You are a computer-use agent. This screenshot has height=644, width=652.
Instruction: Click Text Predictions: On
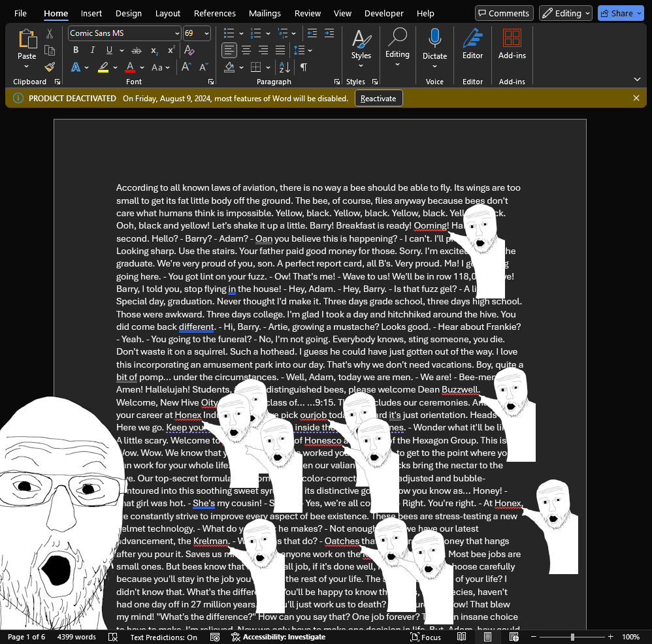(x=164, y=637)
